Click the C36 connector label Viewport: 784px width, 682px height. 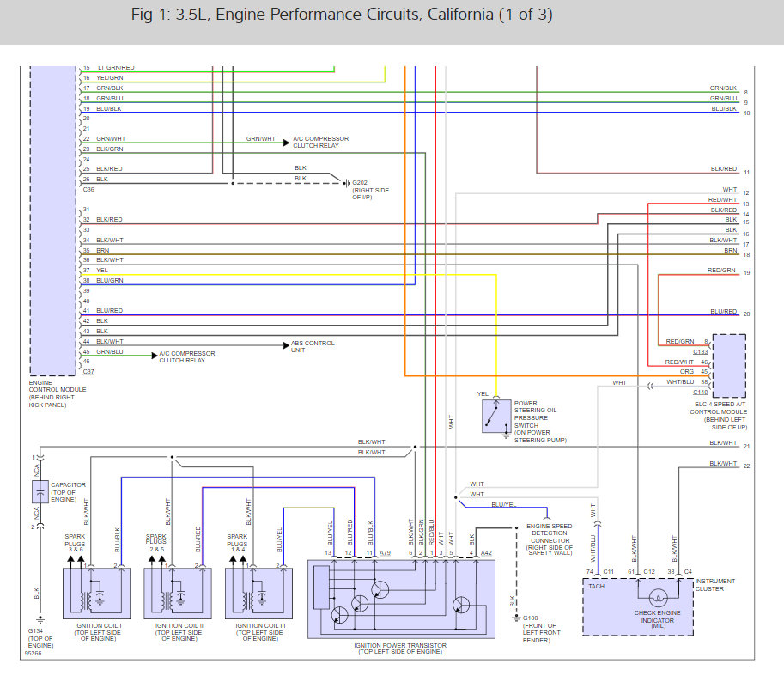(x=88, y=190)
